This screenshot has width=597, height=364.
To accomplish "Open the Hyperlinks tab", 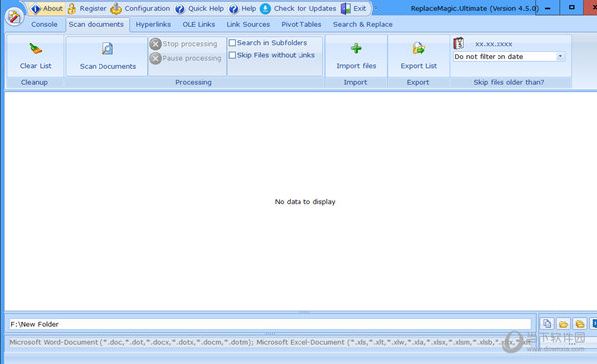I will (153, 25).
